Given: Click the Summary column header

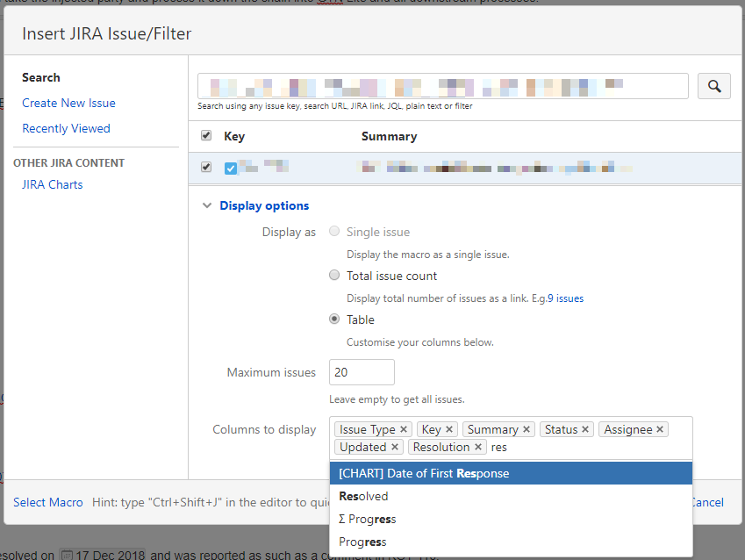Looking at the screenshot, I should coord(389,136).
